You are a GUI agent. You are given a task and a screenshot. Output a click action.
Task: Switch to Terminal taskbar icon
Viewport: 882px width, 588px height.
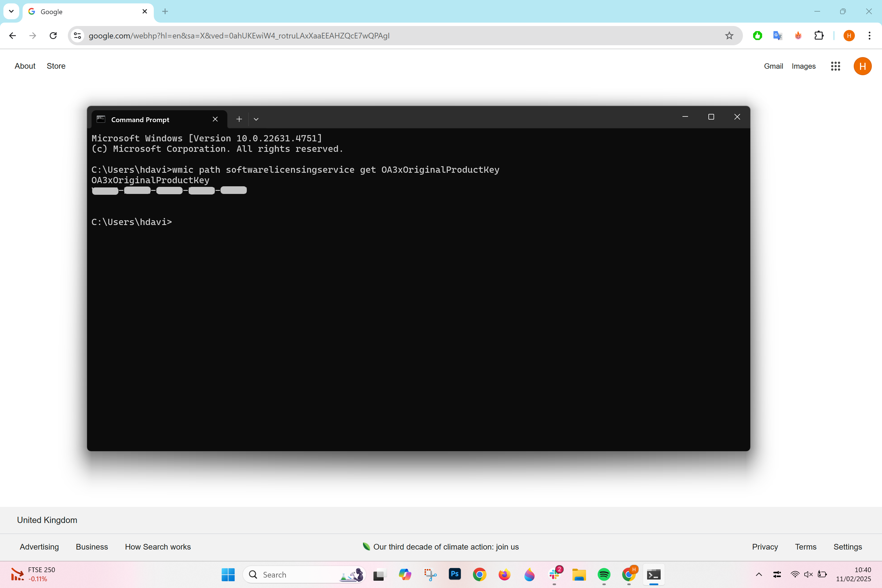pyautogui.click(x=654, y=574)
